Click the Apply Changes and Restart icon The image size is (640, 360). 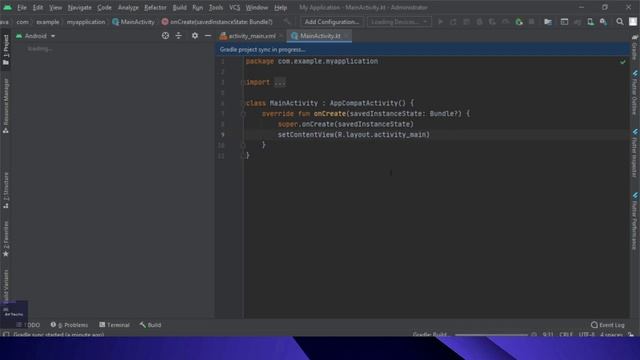(x=453, y=22)
